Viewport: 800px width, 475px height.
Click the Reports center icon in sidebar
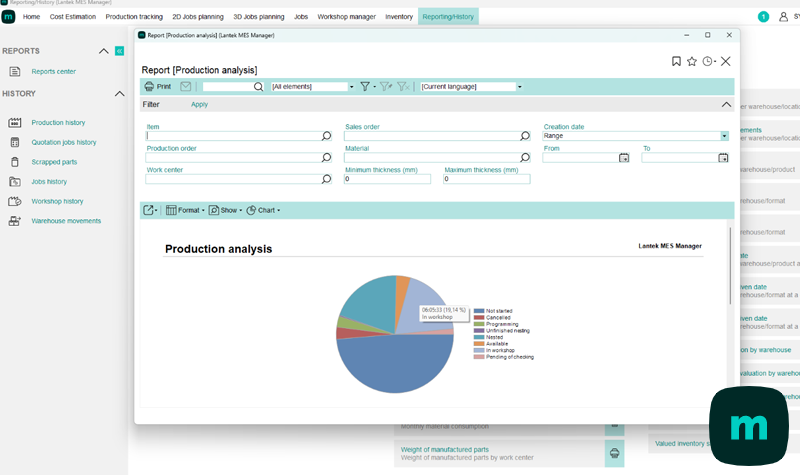tap(15, 71)
